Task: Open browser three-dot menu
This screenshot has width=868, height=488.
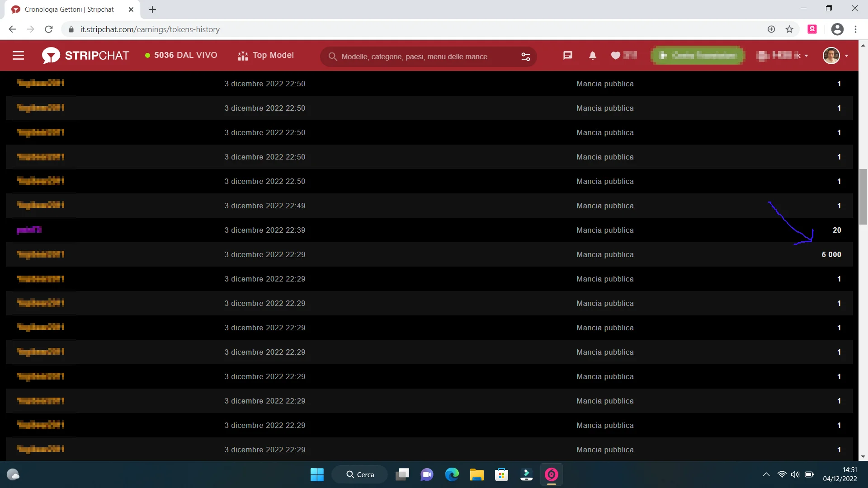Action: tap(855, 29)
